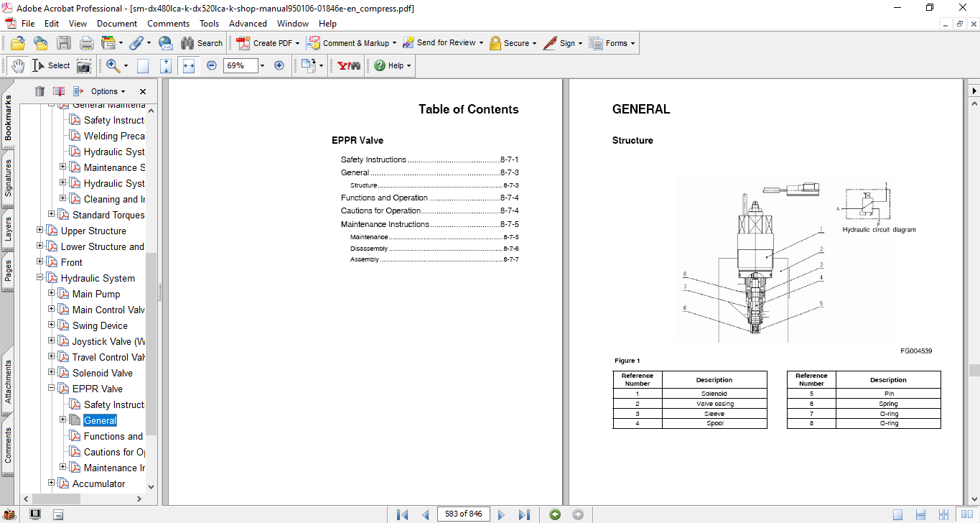
Task: Click the Save floppy disk icon
Action: pyautogui.click(x=64, y=43)
